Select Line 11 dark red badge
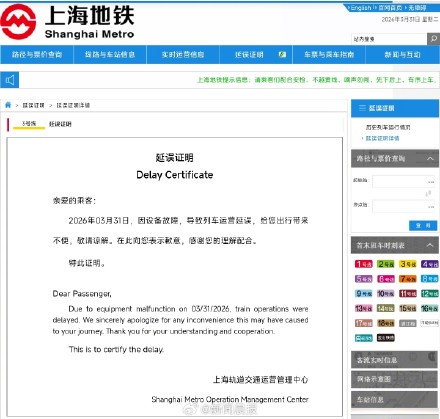 pyautogui.click(x=408, y=293)
